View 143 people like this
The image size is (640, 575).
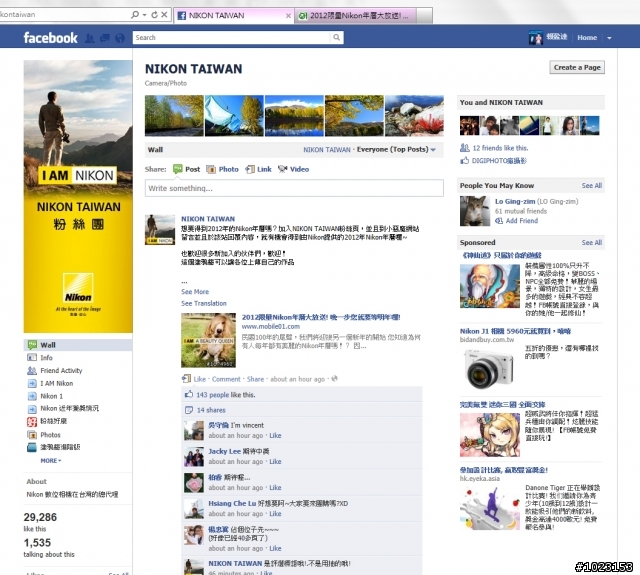[x=226, y=395]
